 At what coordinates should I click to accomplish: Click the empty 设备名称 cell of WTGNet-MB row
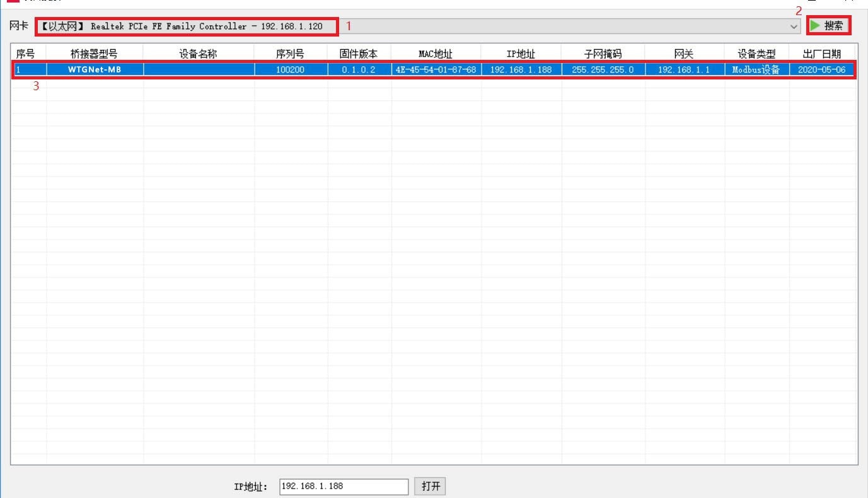tap(199, 70)
